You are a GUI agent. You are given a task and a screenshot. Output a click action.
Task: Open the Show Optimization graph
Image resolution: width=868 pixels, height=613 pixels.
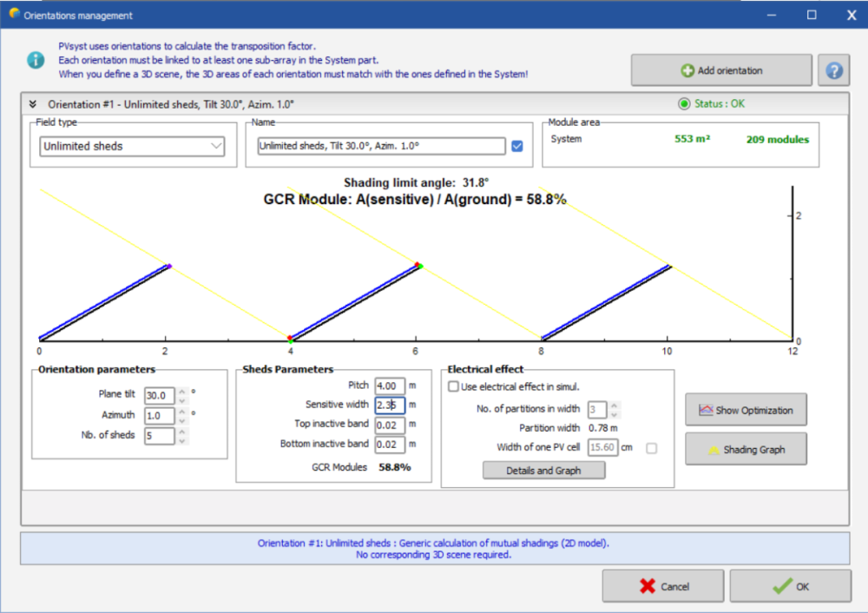[x=746, y=411]
